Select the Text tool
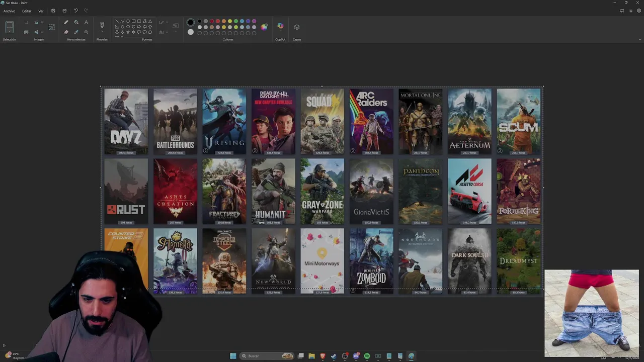The width and height of the screenshot is (644, 362). point(86,22)
